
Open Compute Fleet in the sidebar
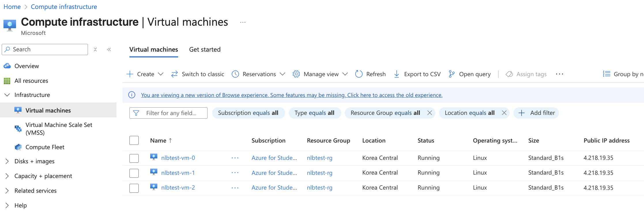[45, 147]
